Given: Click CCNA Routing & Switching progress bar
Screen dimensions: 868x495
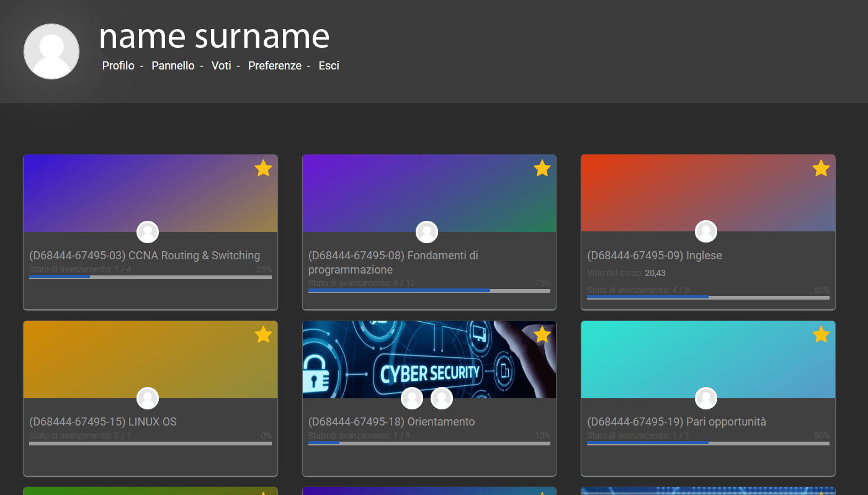Looking at the screenshot, I should [x=150, y=277].
